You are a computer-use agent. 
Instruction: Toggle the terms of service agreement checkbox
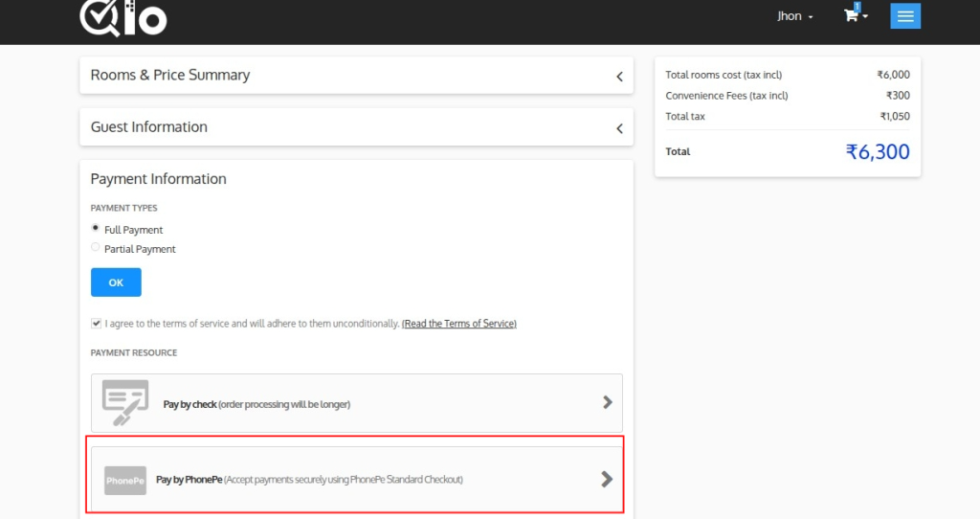pyautogui.click(x=96, y=324)
